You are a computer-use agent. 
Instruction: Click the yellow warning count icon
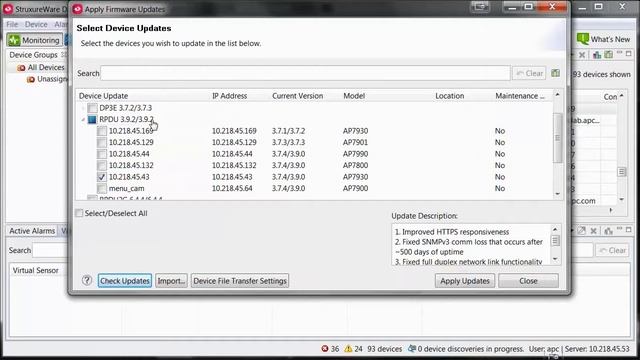[x=348, y=349]
